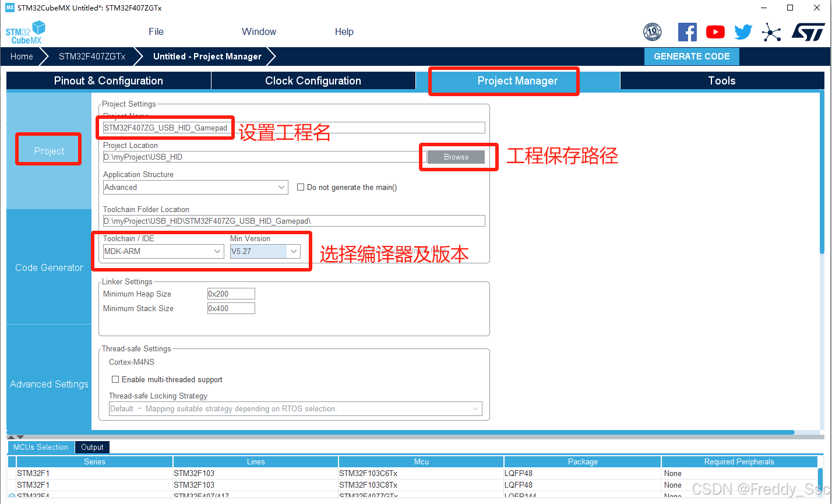Sort by Required Peripherals column header
Image resolution: width=832 pixels, height=504 pixels.
click(739, 461)
